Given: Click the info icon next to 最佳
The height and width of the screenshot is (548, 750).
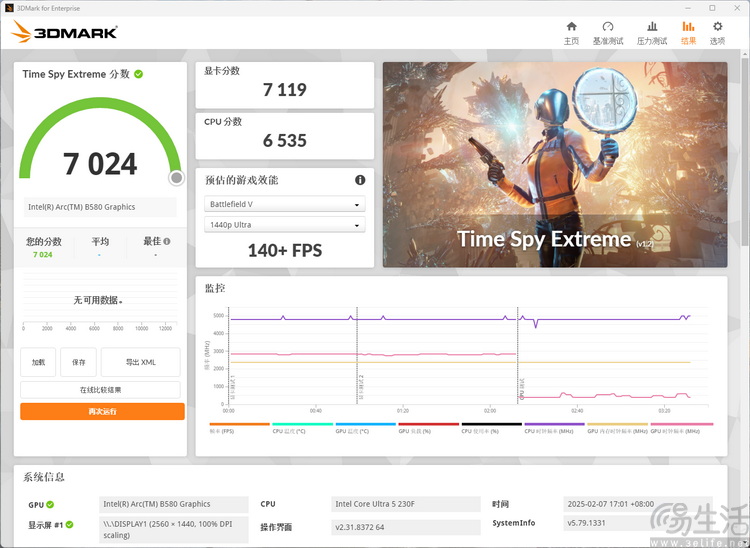Looking at the screenshot, I should coord(167,241).
